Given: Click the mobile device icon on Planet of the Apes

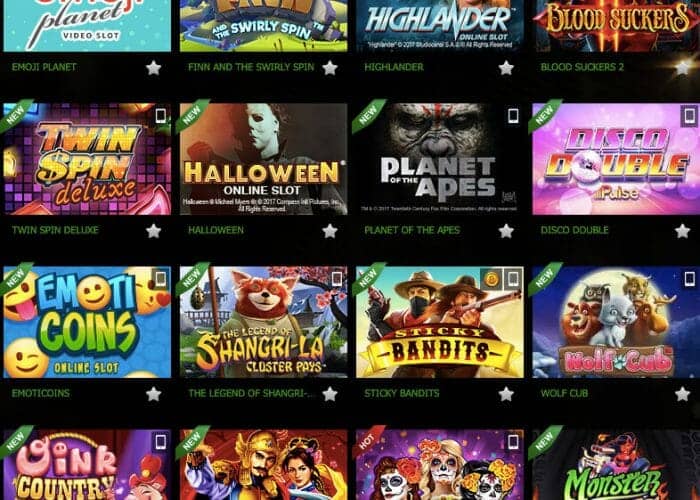Looking at the screenshot, I should (513, 116).
